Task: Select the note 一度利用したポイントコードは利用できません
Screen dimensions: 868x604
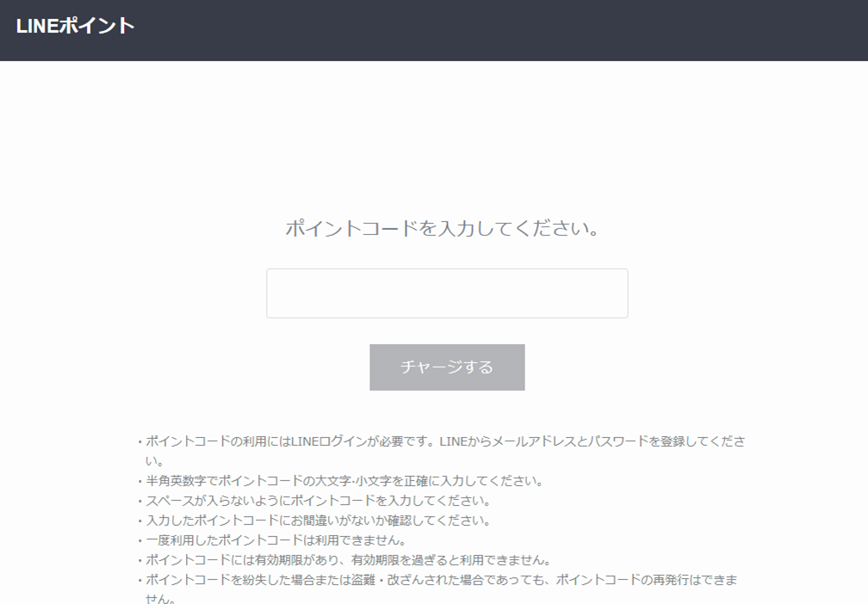Action: (272, 540)
